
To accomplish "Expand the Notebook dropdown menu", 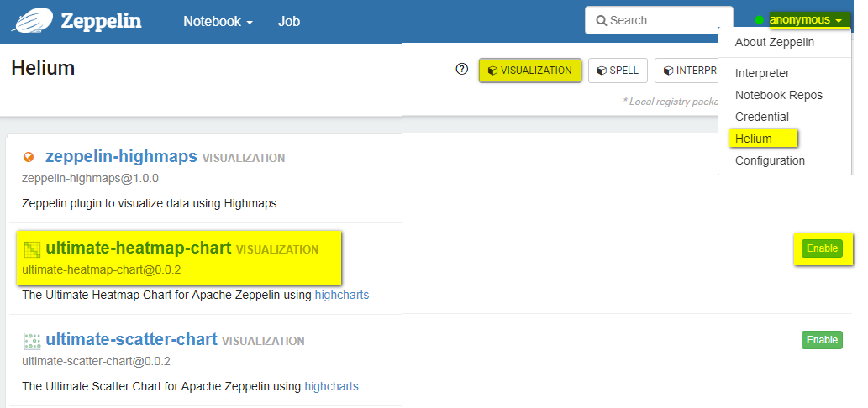I will pos(218,22).
